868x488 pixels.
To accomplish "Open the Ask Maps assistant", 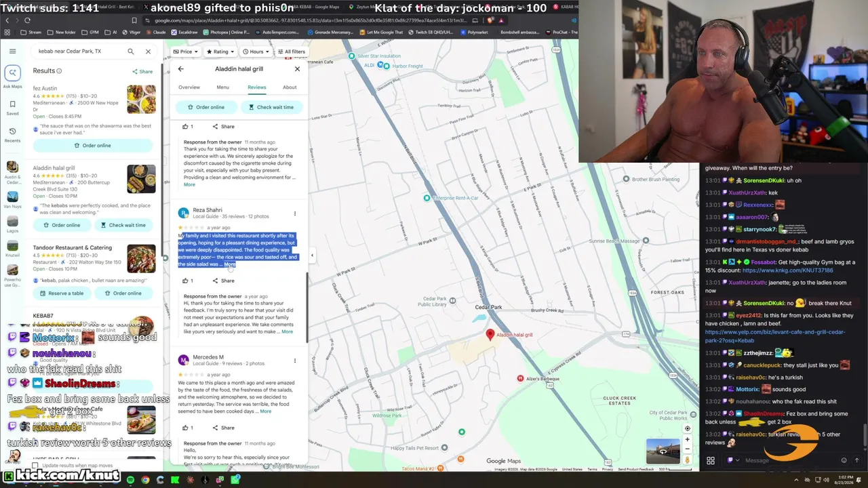I will pyautogui.click(x=12, y=77).
